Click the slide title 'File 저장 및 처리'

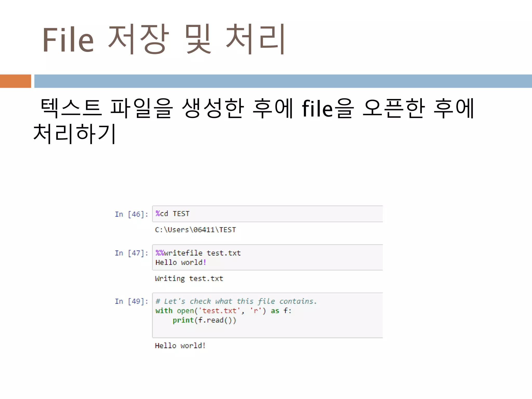click(x=164, y=39)
